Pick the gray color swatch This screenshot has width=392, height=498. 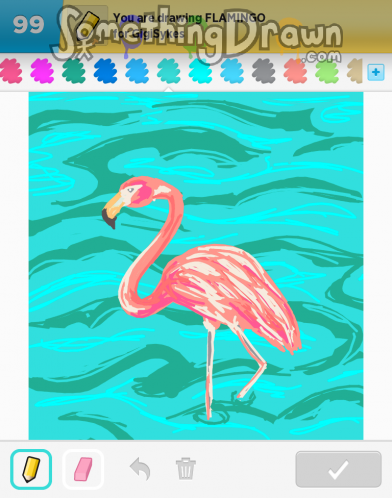264,71
